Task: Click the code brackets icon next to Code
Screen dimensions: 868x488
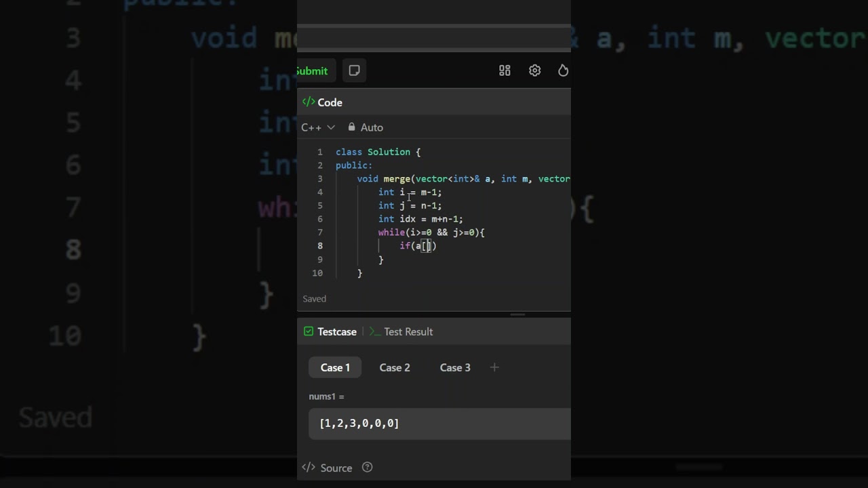Action: tap(309, 102)
